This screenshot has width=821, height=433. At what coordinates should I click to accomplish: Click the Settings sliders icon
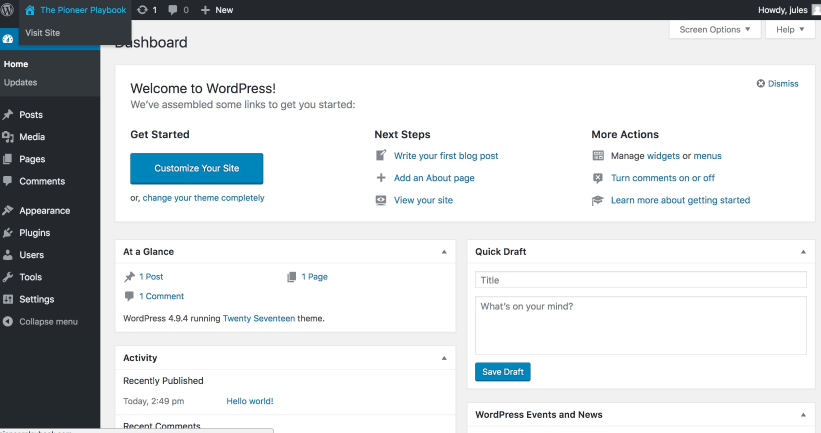7,299
